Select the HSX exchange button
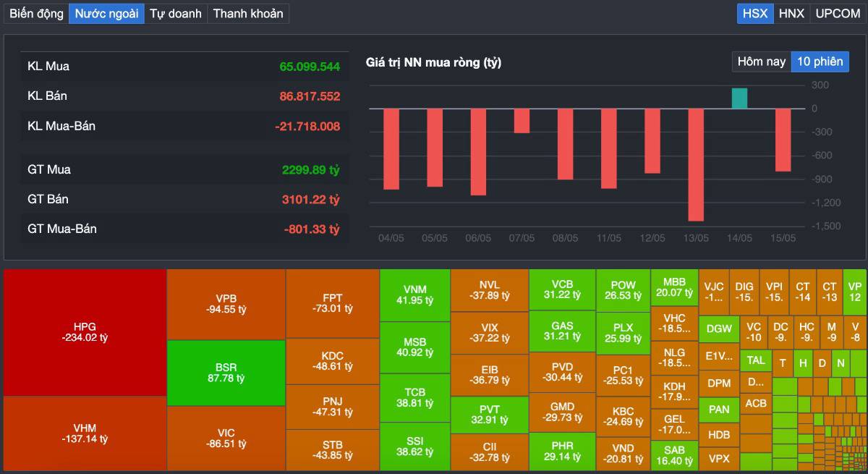 pos(755,13)
